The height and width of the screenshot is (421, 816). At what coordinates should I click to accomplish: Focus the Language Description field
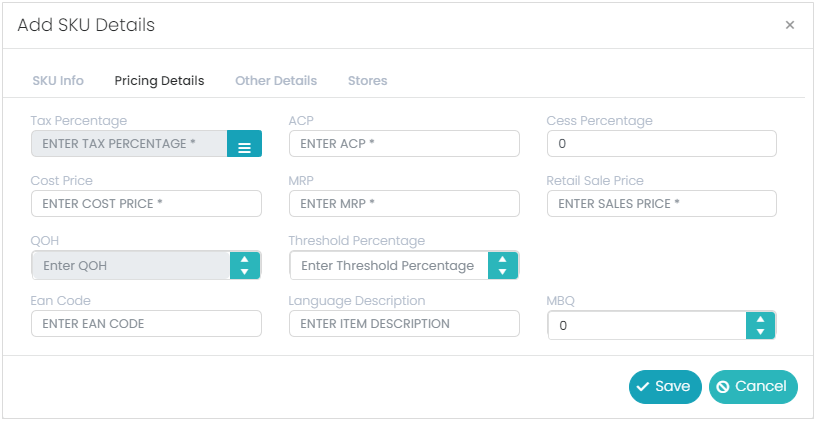404,324
